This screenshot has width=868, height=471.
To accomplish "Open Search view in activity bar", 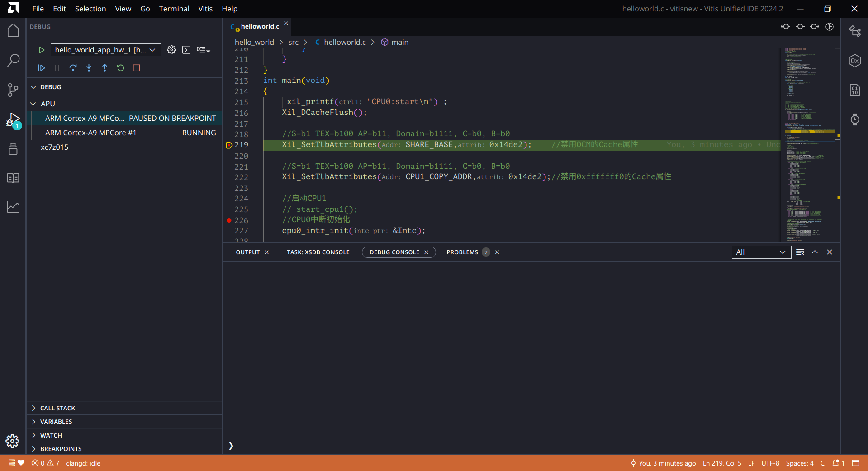I will (13, 60).
